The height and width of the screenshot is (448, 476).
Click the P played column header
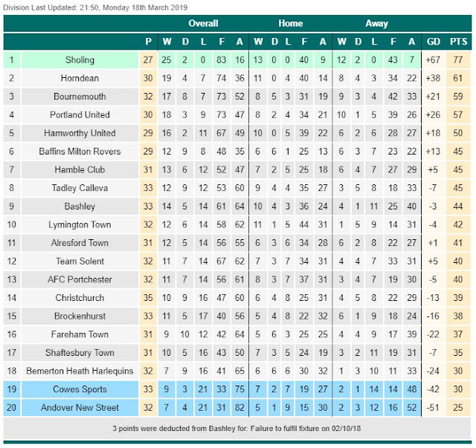pos(148,42)
